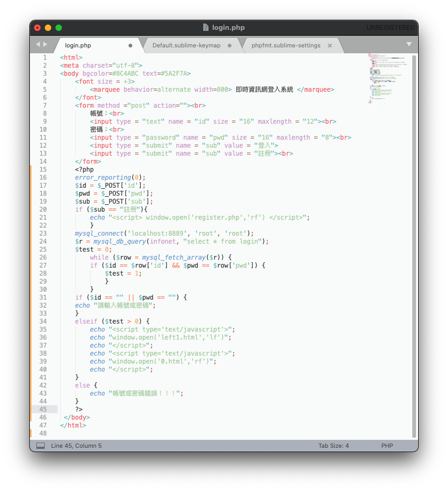Toggle the side bar from status bar icon
This screenshot has height=491, width=448.
click(x=41, y=445)
